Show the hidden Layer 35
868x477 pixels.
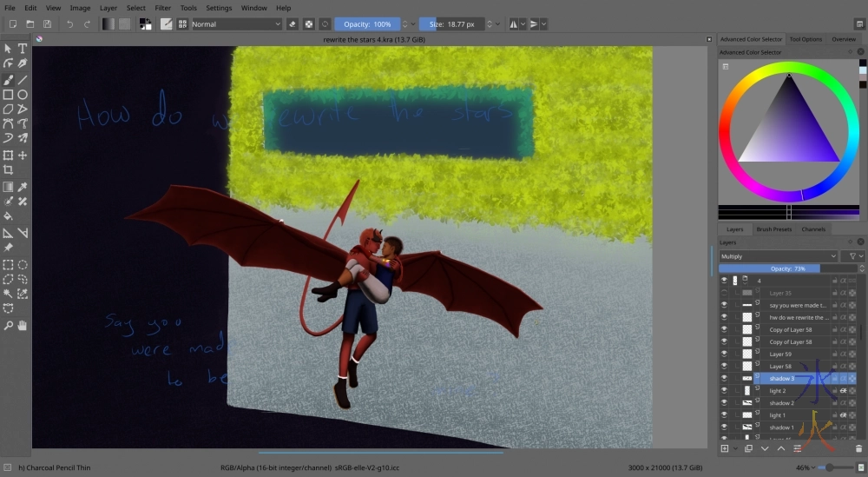tap(724, 294)
